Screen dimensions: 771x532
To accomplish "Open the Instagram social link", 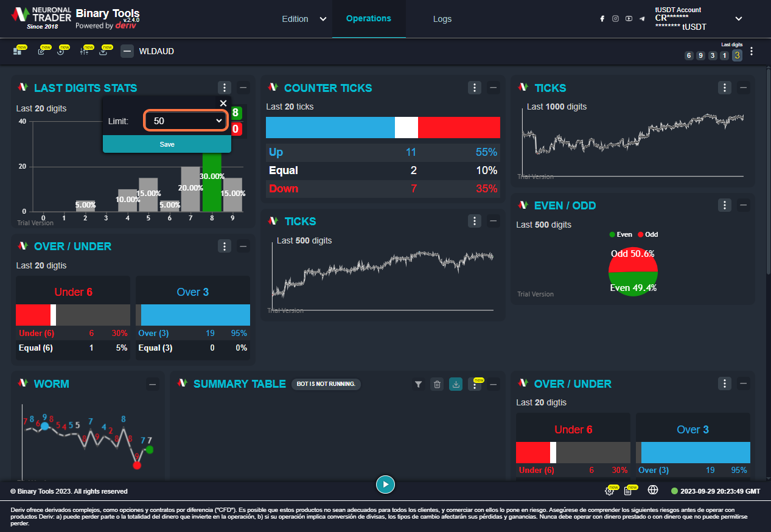I will click(x=615, y=19).
